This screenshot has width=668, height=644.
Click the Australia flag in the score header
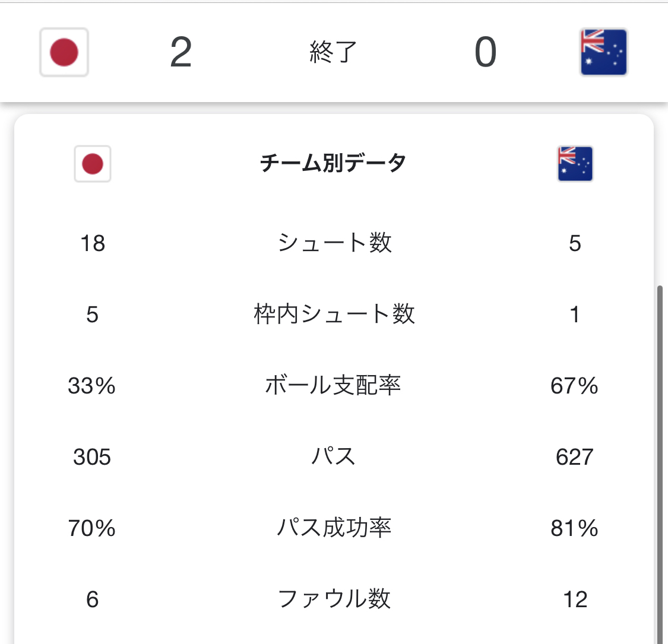[x=603, y=52]
